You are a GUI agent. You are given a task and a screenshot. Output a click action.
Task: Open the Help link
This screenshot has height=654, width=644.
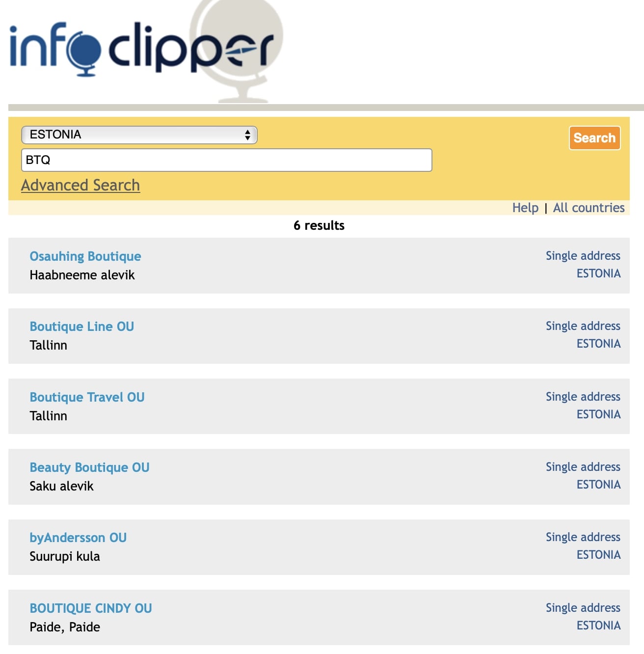tap(525, 208)
